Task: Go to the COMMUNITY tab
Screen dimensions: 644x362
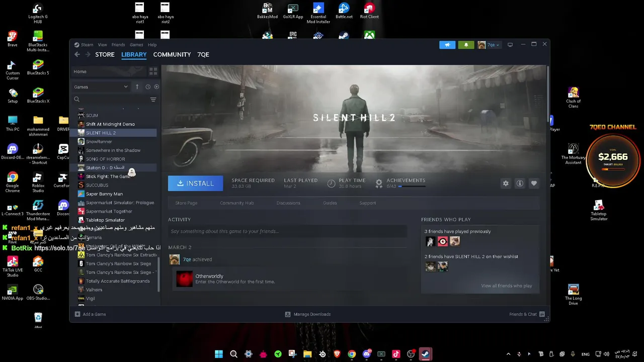Action: pyautogui.click(x=172, y=54)
